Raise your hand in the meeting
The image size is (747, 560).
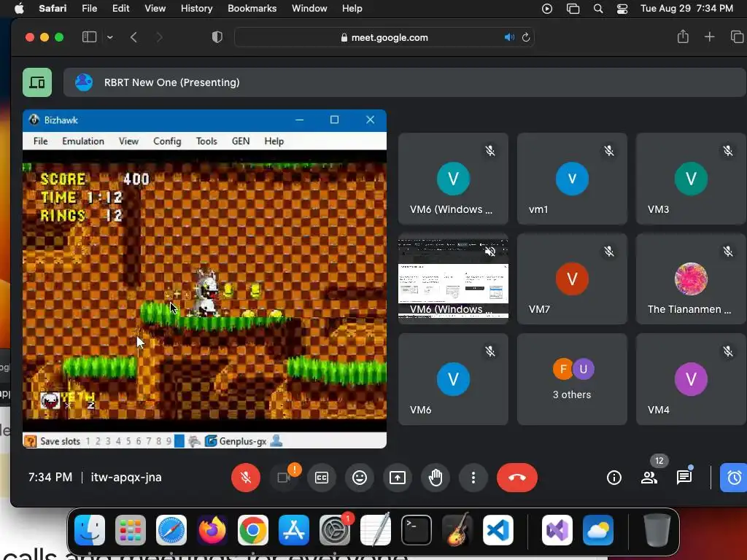436,477
